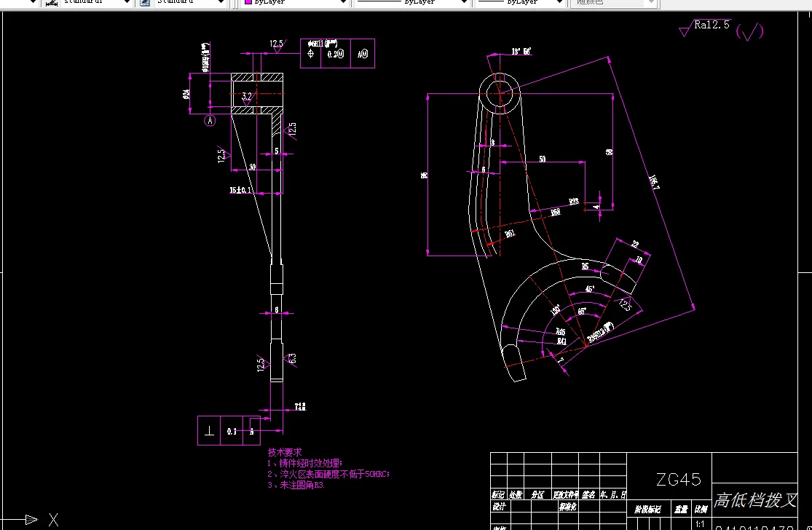Select the R45 radius dimension
This screenshot has width=812, height=530.
560,331
